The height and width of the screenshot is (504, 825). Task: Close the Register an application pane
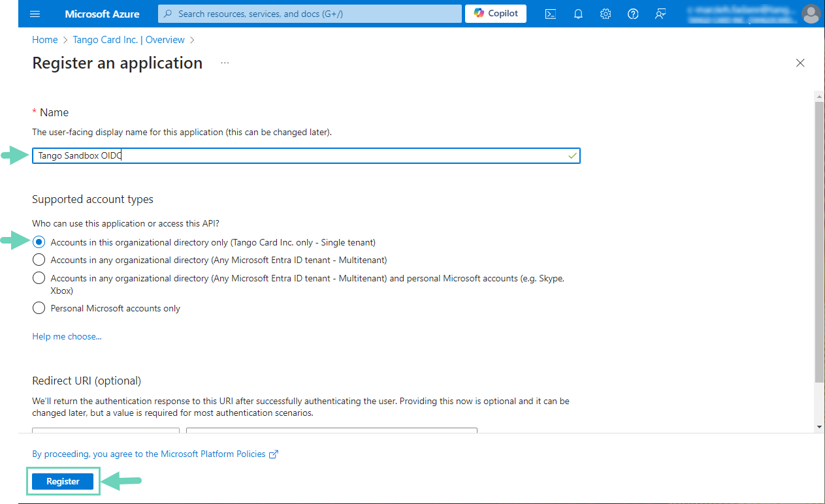click(800, 63)
